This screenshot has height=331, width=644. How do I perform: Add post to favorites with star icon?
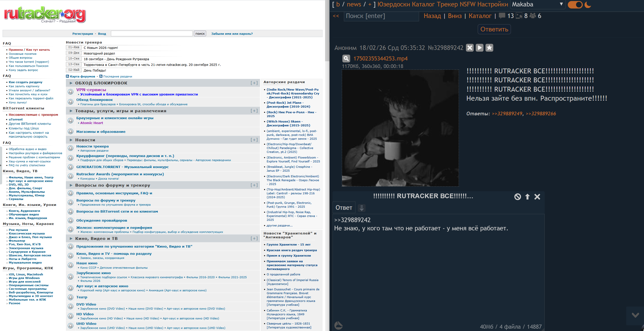pyautogui.click(x=489, y=48)
